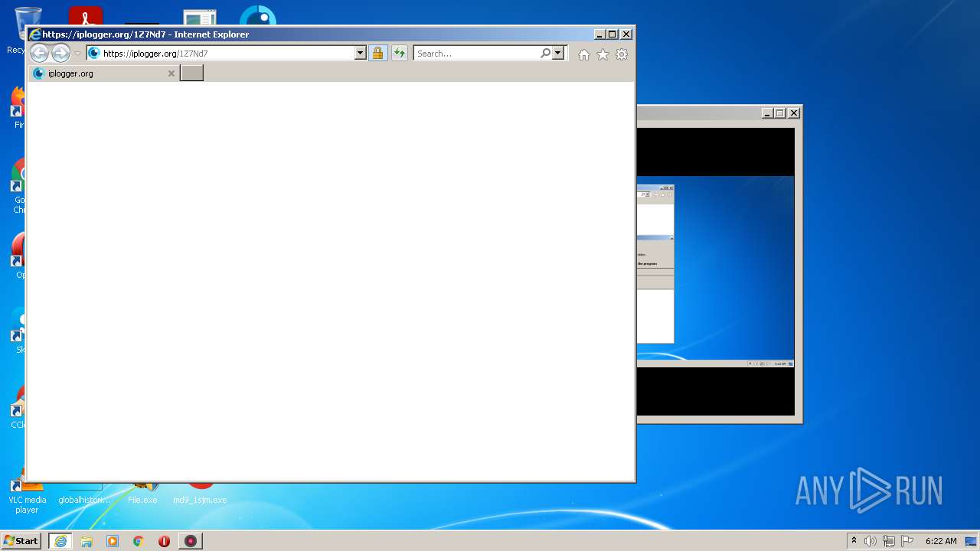Open the Start menu

tap(21, 541)
